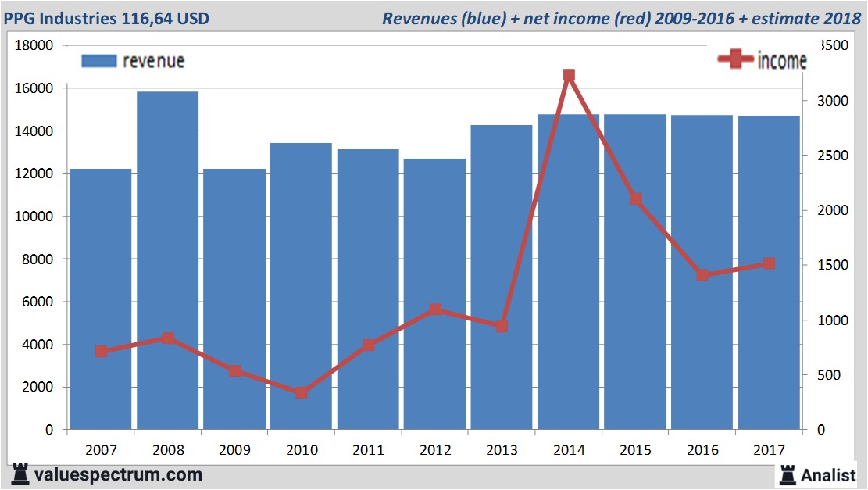Click the 2010 x-axis year label

coord(302,449)
